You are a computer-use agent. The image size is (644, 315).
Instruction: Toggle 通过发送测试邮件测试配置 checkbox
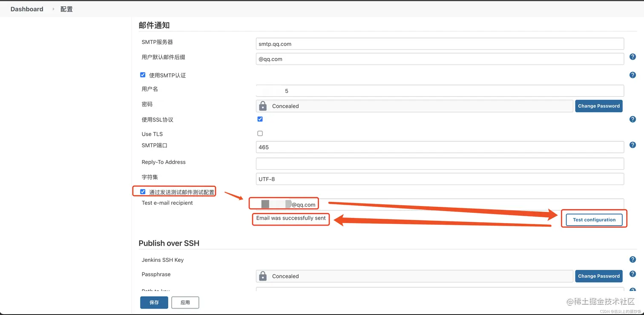(x=143, y=192)
